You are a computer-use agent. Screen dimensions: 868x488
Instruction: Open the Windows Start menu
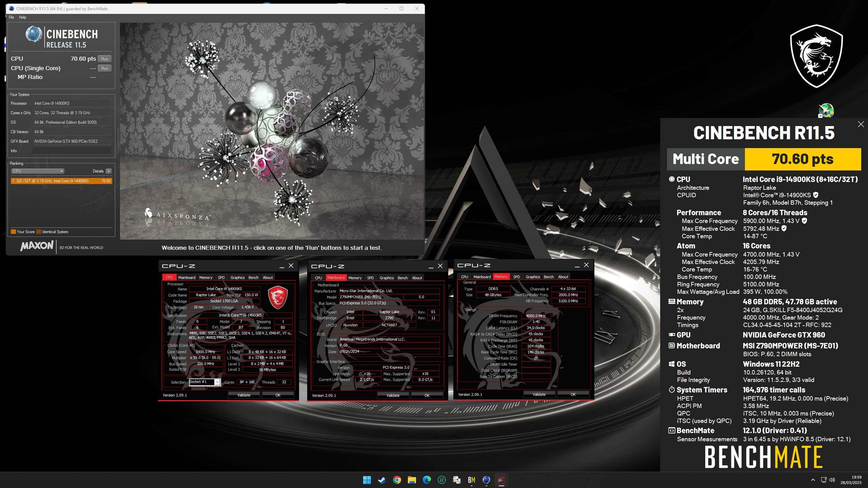click(367, 480)
